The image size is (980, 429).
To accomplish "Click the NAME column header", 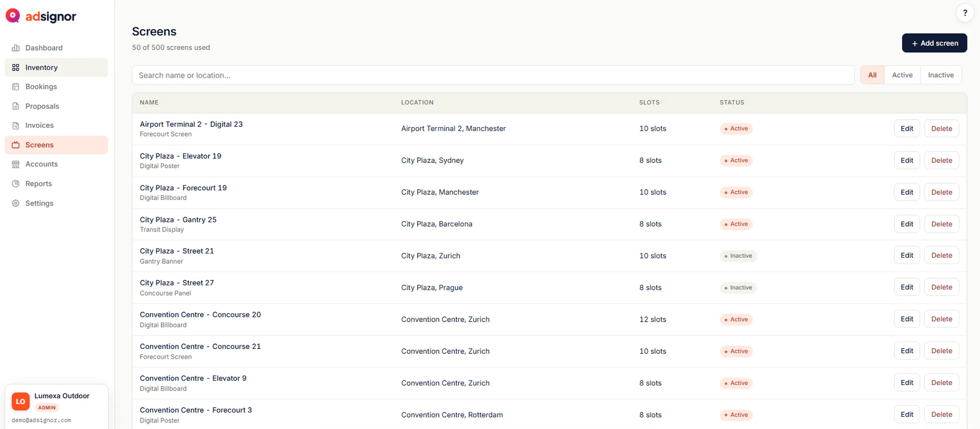I will pos(149,103).
